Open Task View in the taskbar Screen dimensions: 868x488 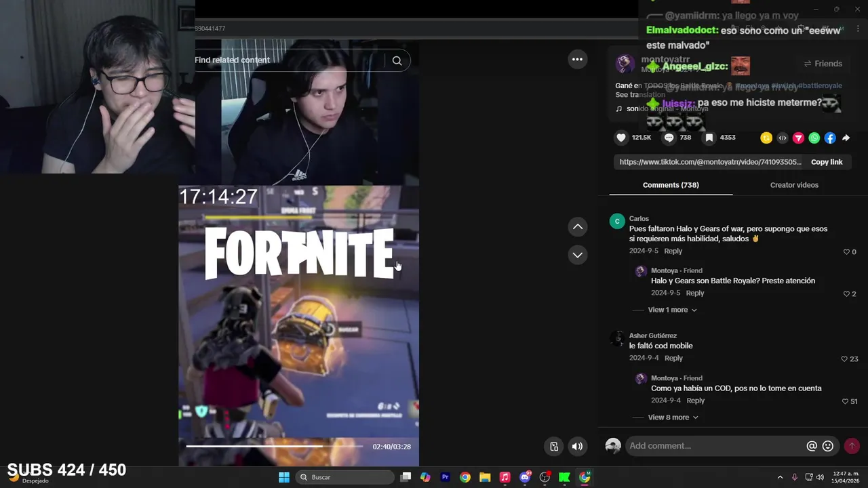coord(406,477)
